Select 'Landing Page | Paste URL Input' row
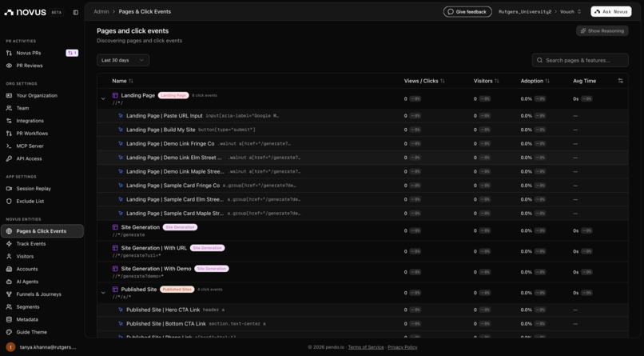The width and height of the screenshot is (644, 356). pyautogui.click(x=363, y=116)
